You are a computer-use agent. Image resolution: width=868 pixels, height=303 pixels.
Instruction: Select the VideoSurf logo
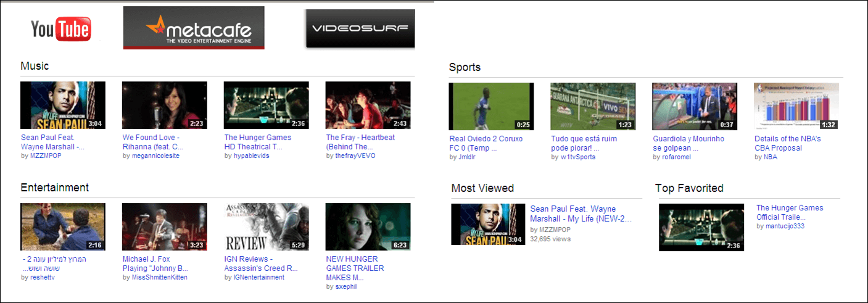[360, 28]
